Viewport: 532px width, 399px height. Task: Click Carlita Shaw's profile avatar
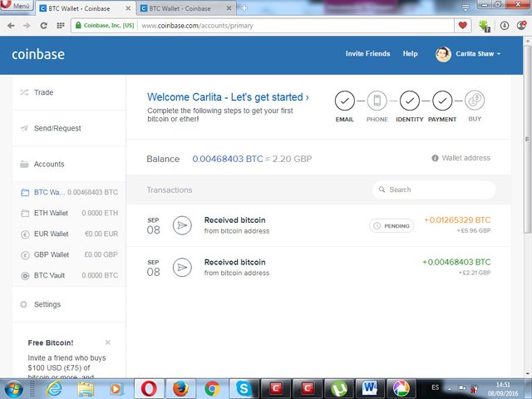pyautogui.click(x=443, y=54)
